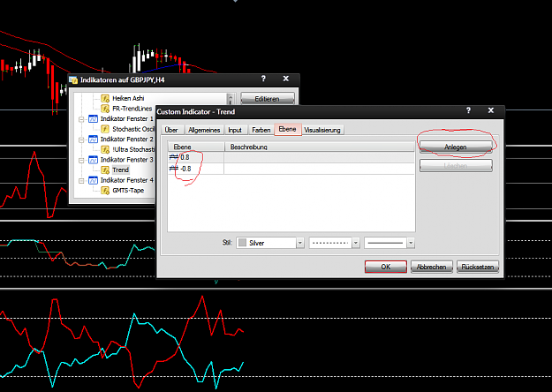The image size is (552, 392).
Task: Click the Abbrechen button
Action: pyautogui.click(x=432, y=267)
